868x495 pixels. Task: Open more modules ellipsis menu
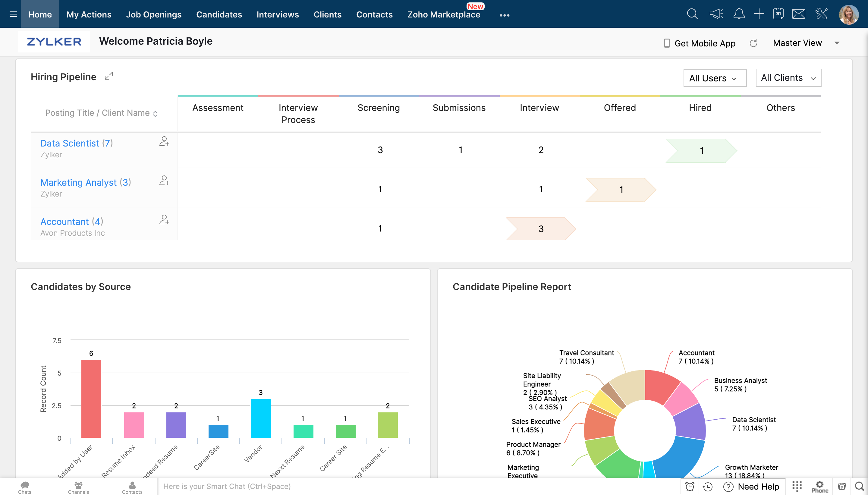click(504, 15)
